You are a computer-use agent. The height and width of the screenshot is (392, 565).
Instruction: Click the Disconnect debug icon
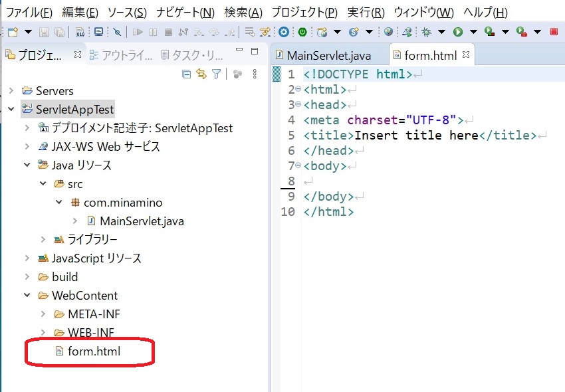tap(183, 32)
